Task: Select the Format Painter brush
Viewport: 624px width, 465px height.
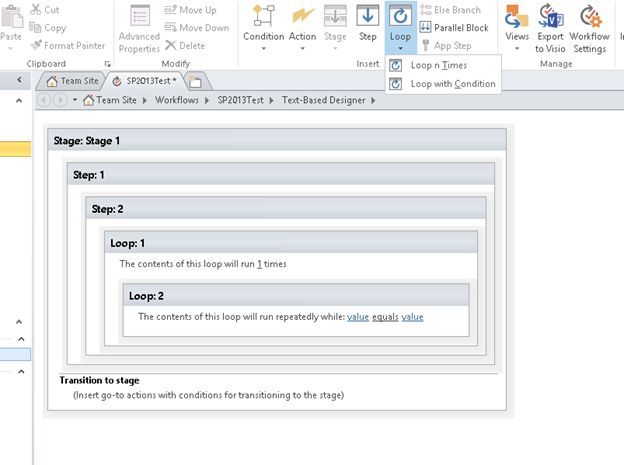Action: point(36,45)
